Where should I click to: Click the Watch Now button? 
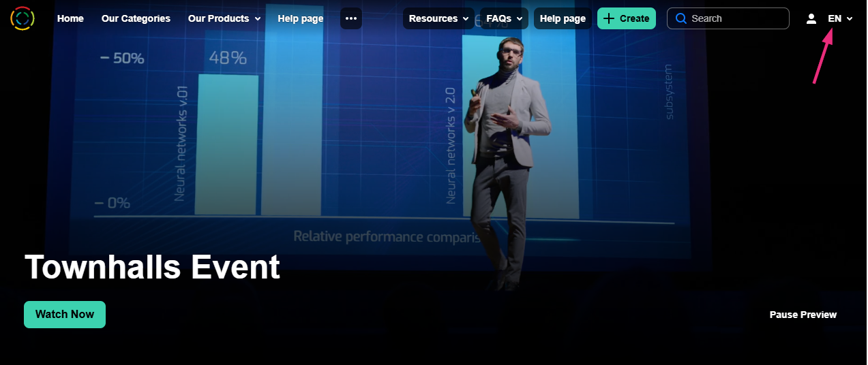[65, 315]
